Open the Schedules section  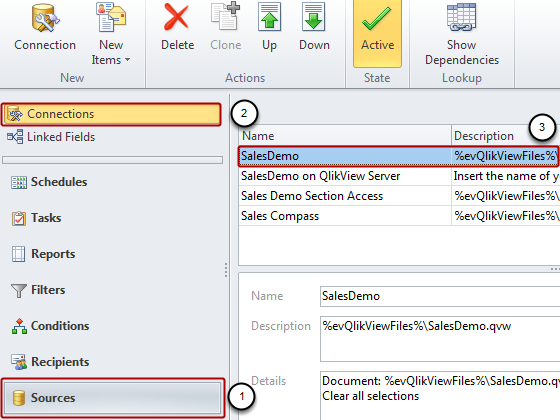click(x=59, y=182)
